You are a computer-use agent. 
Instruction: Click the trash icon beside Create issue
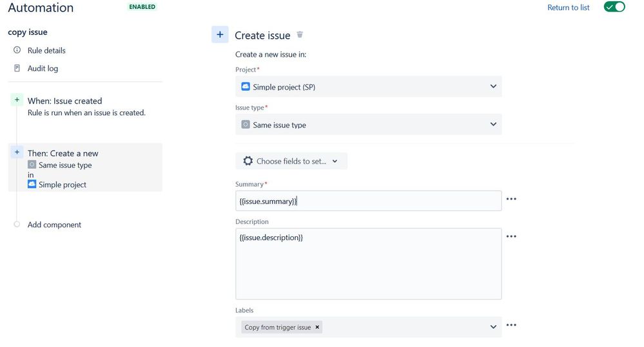pos(300,35)
